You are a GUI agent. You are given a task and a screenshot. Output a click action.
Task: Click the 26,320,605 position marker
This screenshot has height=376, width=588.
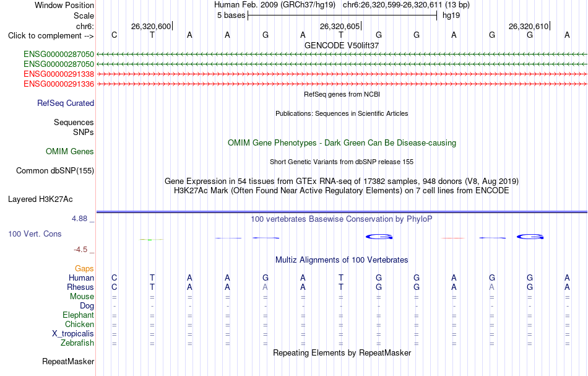(340, 26)
